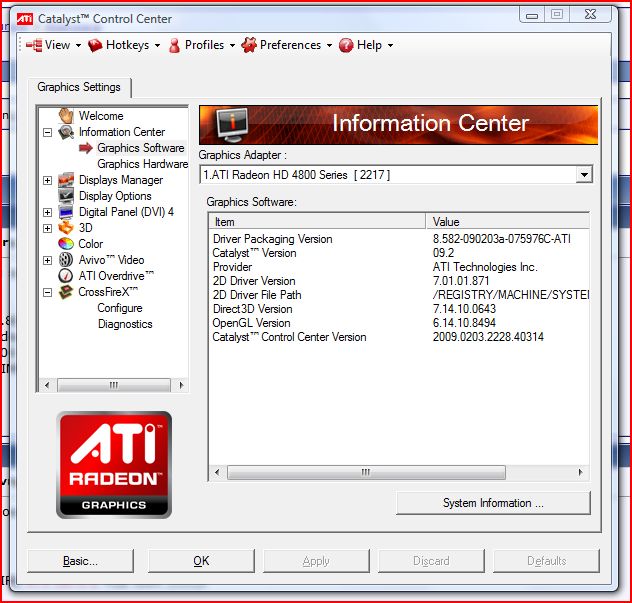Click the View menu icon
The width and height of the screenshot is (632, 603).
34,45
